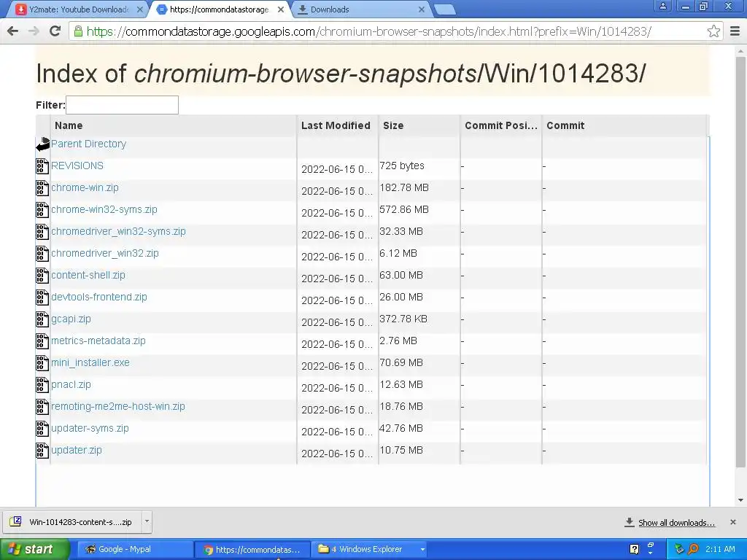Download the REVISIONS file
This screenshot has width=747, height=560.
(77, 166)
